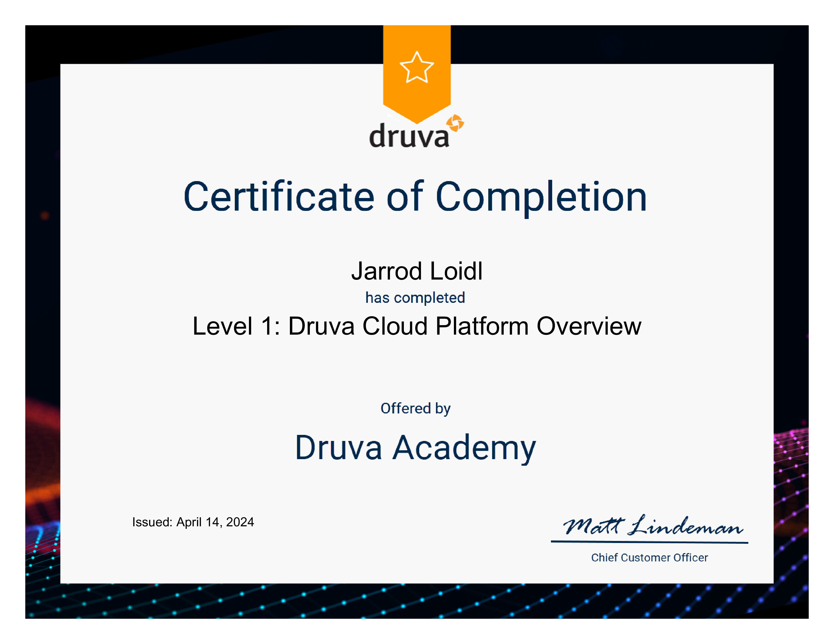Select the course title 'Level 1: Druva Cloud Platform Overview'
The width and height of the screenshot is (834, 644).
[x=417, y=326]
